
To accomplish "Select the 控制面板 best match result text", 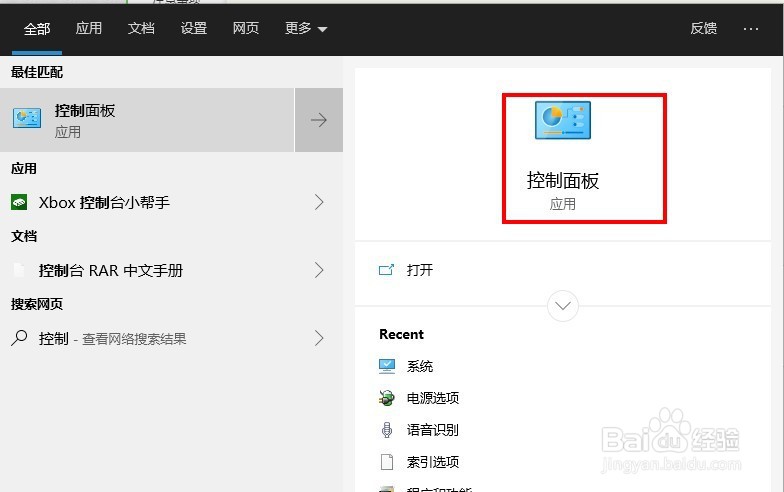I will coord(85,110).
